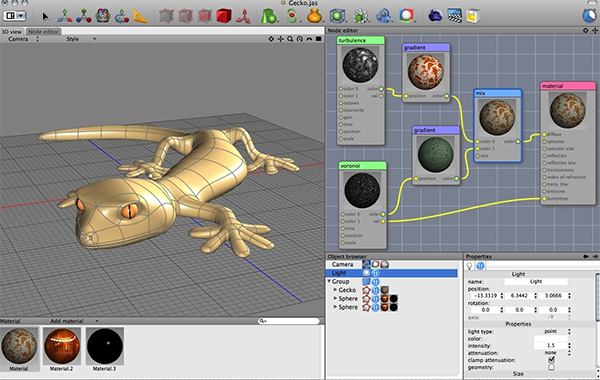
Task: Click the bumpmap input port on material node
Action: pos(544,199)
